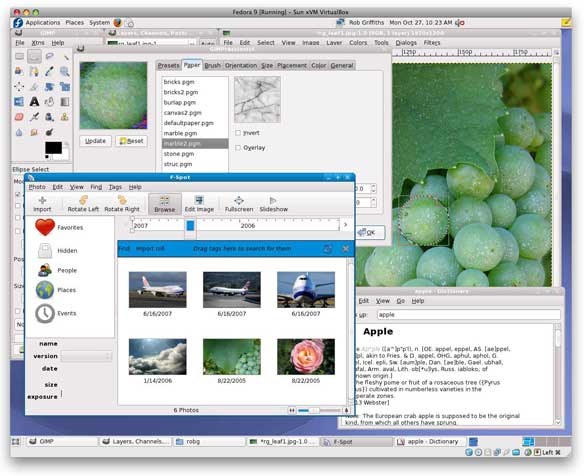Open the version dropdown in F-Spot
Image resolution: width=584 pixels, height=476 pixels.
pyautogui.click(x=86, y=356)
